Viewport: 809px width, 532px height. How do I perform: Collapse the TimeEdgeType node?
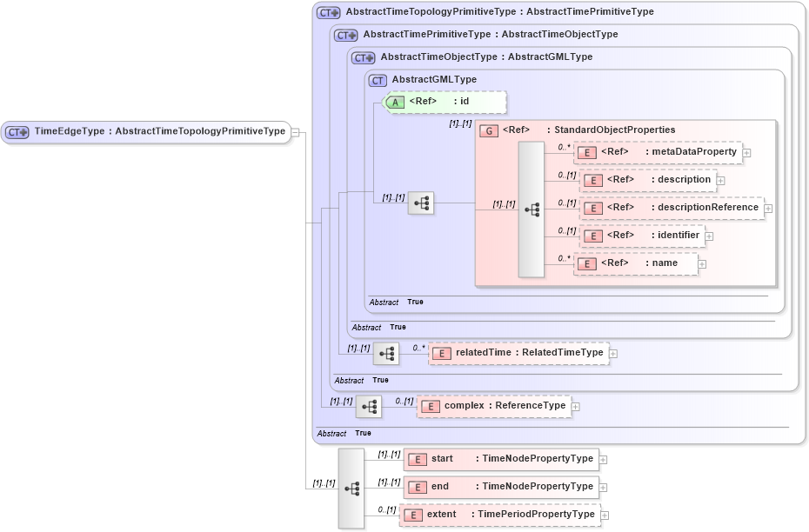295,132
